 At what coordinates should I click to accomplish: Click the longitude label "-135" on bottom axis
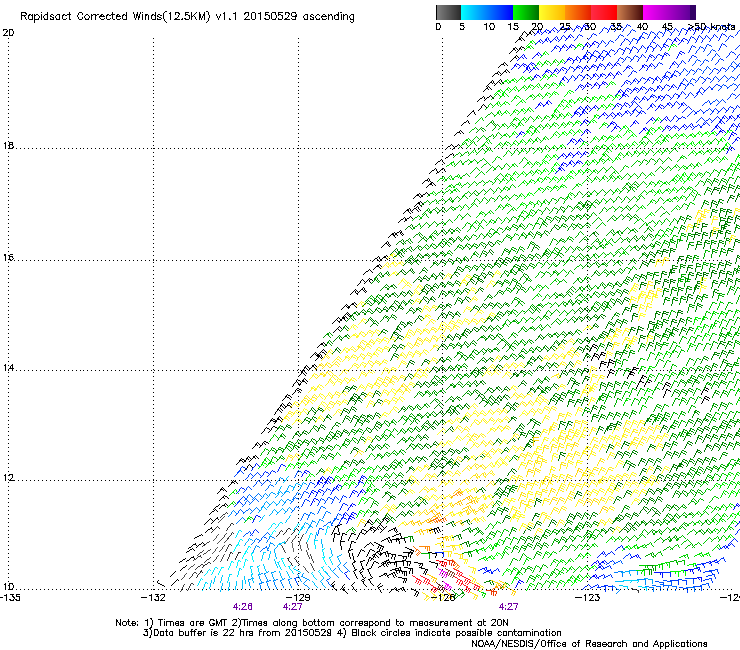10,598
